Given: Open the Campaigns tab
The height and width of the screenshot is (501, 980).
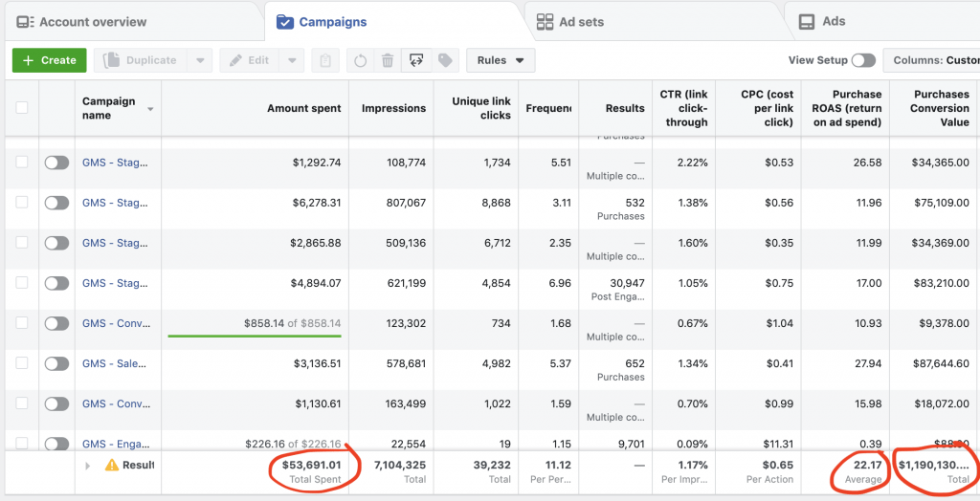Looking at the screenshot, I should (x=332, y=21).
